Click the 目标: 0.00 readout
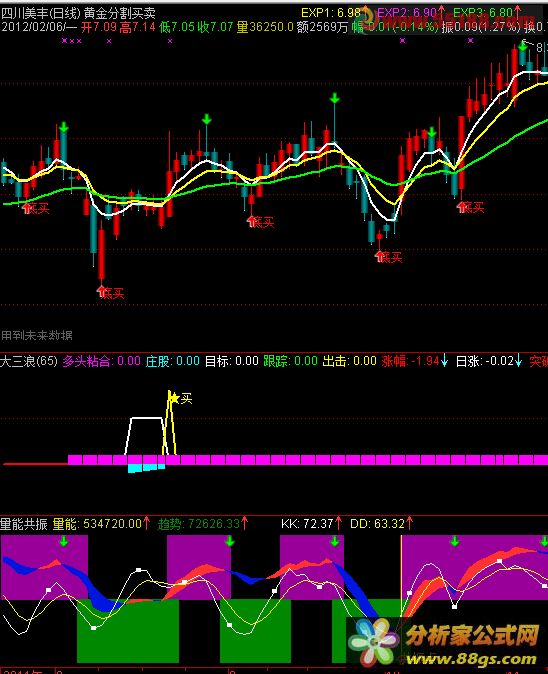This screenshot has width=548, height=674. 231,361
